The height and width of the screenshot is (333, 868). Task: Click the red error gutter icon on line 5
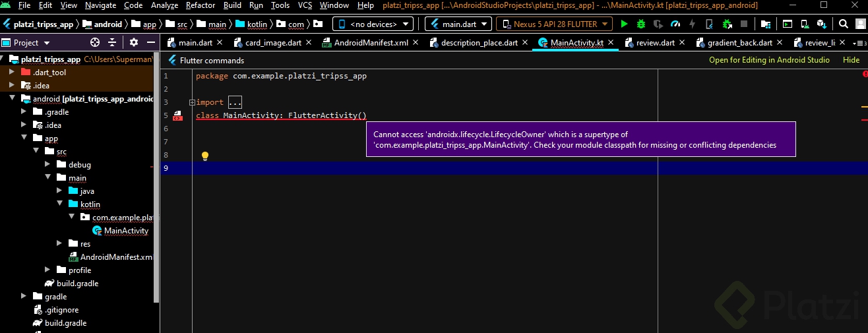click(x=177, y=116)
